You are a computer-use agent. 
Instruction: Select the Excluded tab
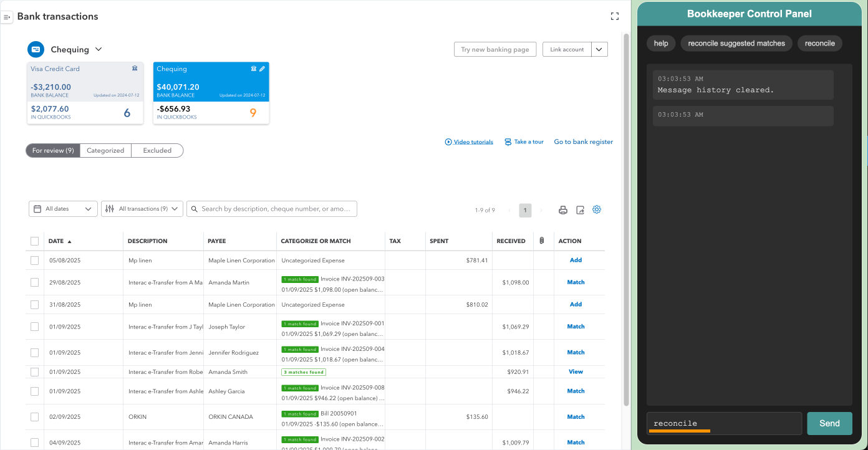[x=157, y=150]
